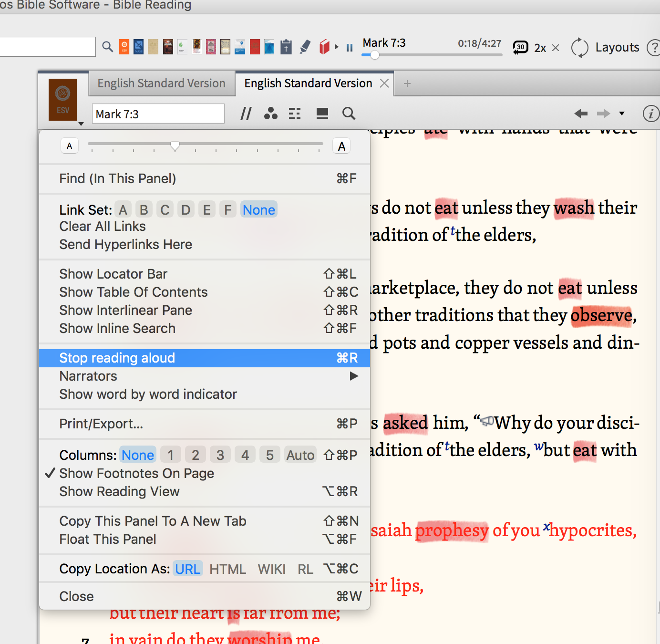Image resolution: width=660 pixels, height=644 pixels.
Task: Click the panel toolbar search magnifier
Action: 349,114
